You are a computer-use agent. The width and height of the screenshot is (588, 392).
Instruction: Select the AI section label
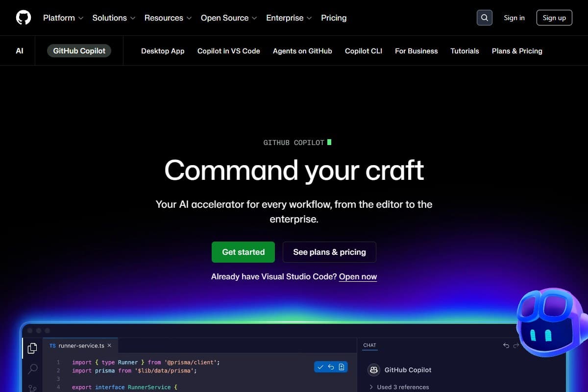(20, 50)
